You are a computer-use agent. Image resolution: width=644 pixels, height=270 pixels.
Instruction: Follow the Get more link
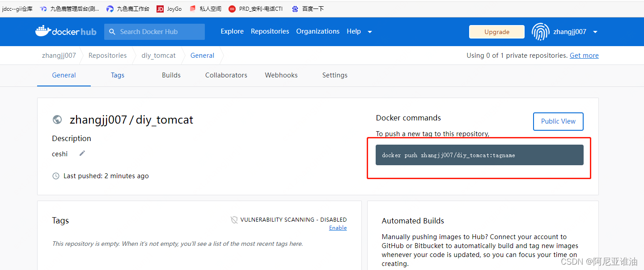(x=584, y=56)
